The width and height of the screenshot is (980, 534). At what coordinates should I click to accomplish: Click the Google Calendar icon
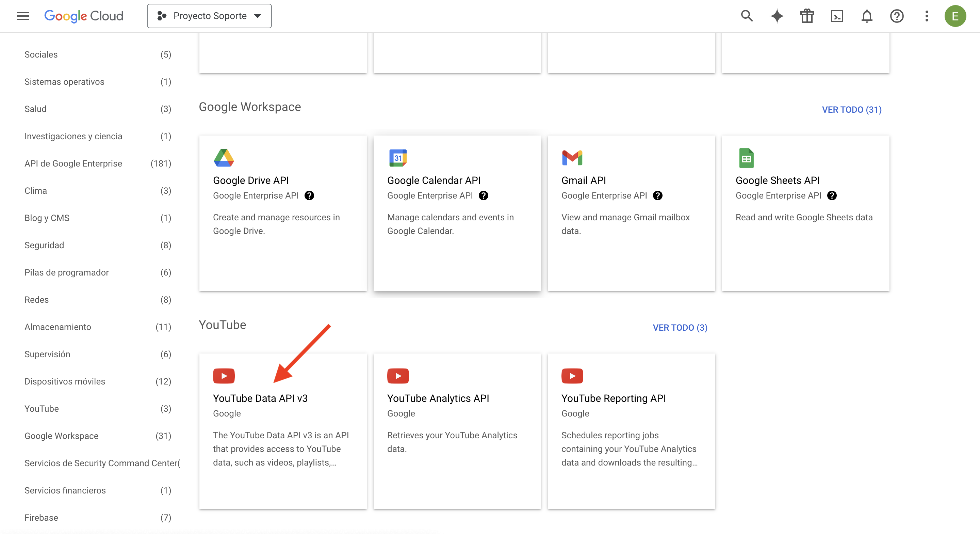click(x=398, y=158)
